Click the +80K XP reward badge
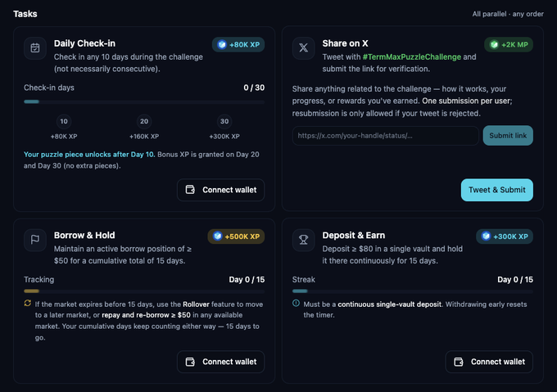 238,45
